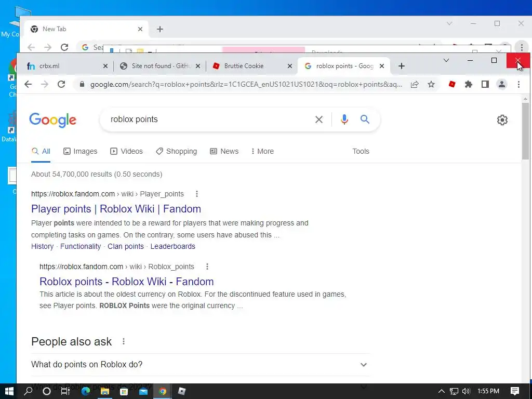Start voice search with microphone icon
This screenshot has width=532, height=399.
tap(344, 119)
